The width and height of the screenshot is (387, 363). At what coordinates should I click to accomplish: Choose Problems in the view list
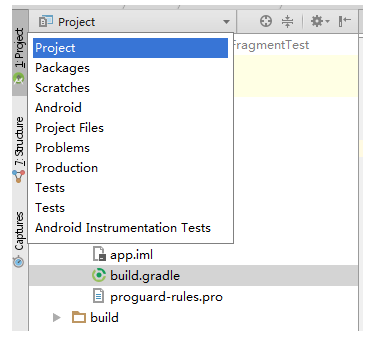tap(62, 148)
